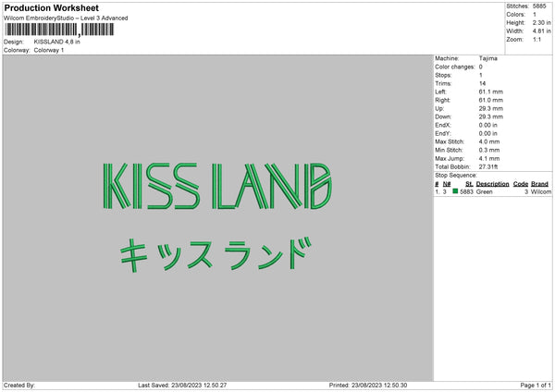Click the 'Green' thread description
This screenshot has height=392, width=555.
(x=484, y=191)
